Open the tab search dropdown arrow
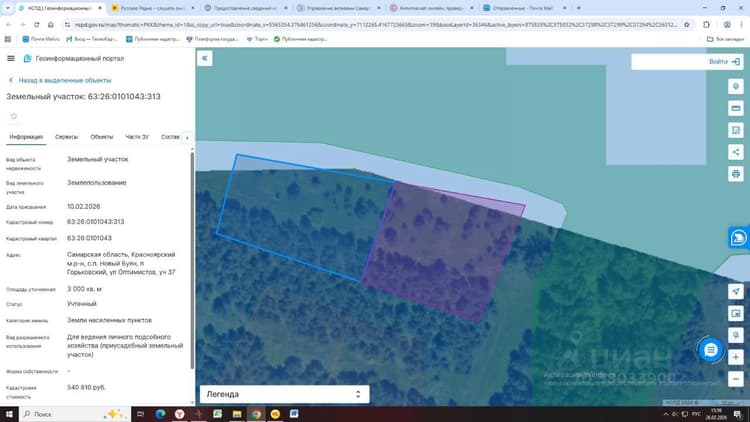Image resolution: width=750 pixels, height=422 pixels. pyautogui.click(x=7, y=8)
